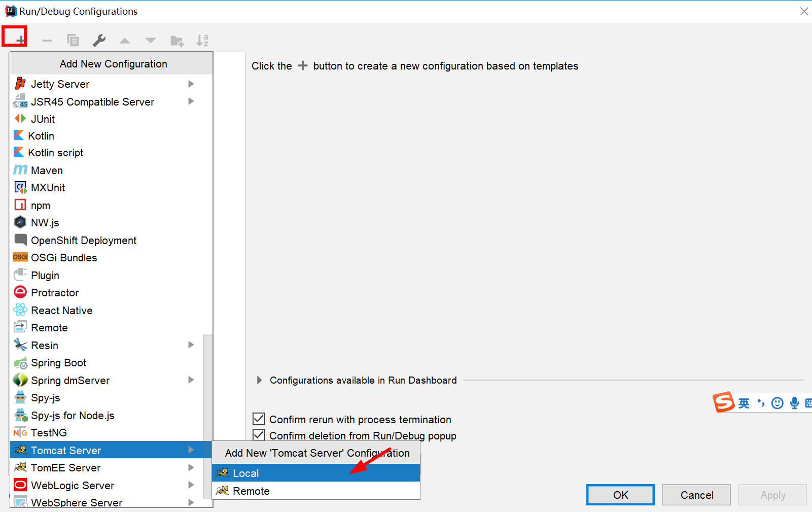Click the WebLogic Server red icon
This screenshot has width=812, height=512.
coord(20,485)
